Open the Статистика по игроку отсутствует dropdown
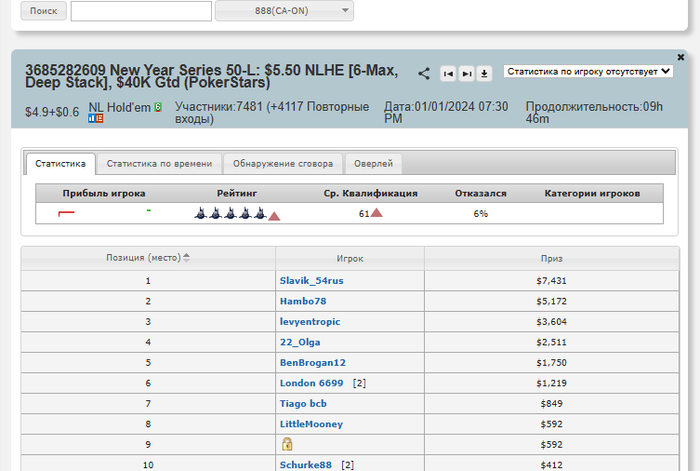This screenshot has height=471, width=700. [588, 71]
